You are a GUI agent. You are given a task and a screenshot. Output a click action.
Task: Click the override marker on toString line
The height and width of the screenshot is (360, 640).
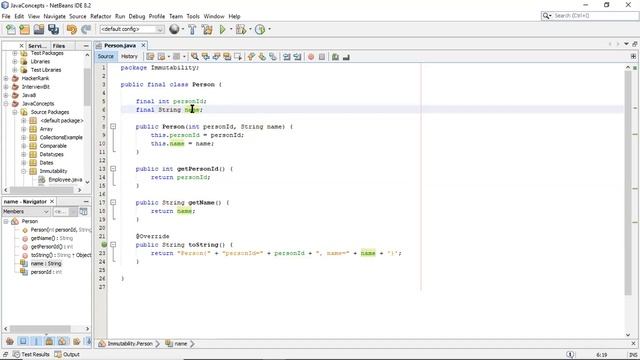pyautogui.click(x=104, y=245)
